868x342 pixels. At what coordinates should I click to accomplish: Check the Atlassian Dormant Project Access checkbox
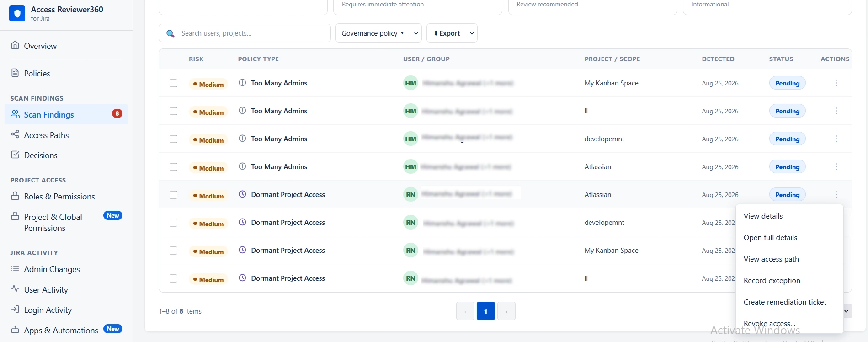173,195
